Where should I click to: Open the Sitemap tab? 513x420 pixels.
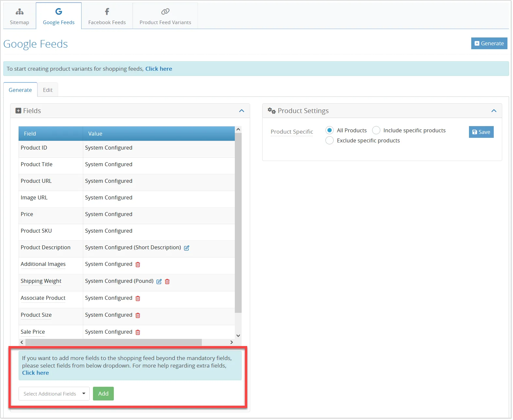pos(20,16)
